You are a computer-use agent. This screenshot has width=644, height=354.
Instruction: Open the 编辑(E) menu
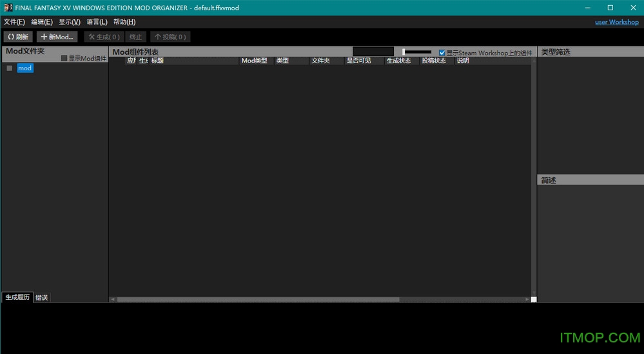click(x=42, y=22)
